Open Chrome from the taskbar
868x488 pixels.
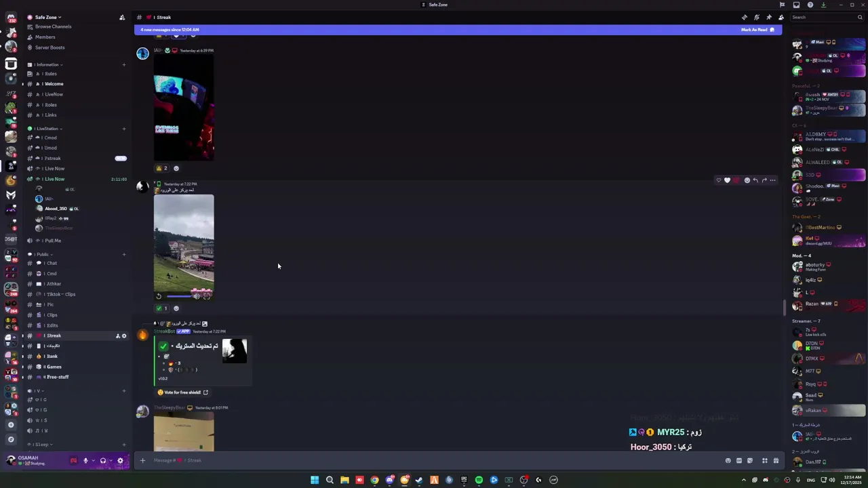point(374,480)
